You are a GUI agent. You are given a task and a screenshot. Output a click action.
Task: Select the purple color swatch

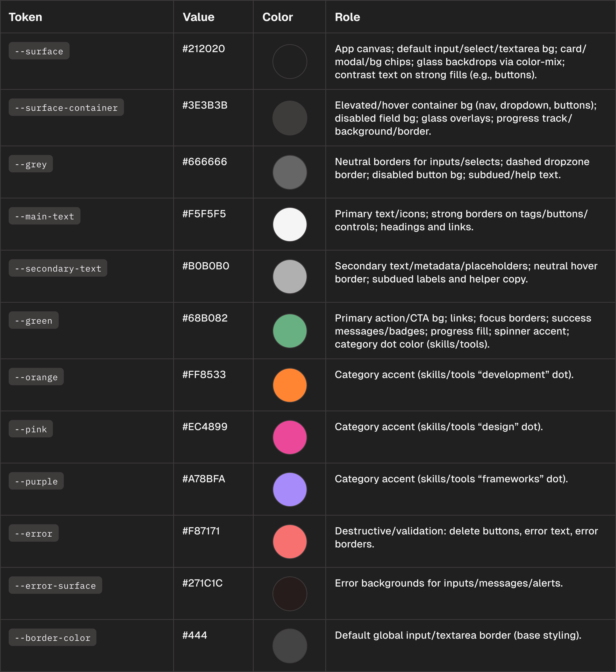(x=289, y=489)
